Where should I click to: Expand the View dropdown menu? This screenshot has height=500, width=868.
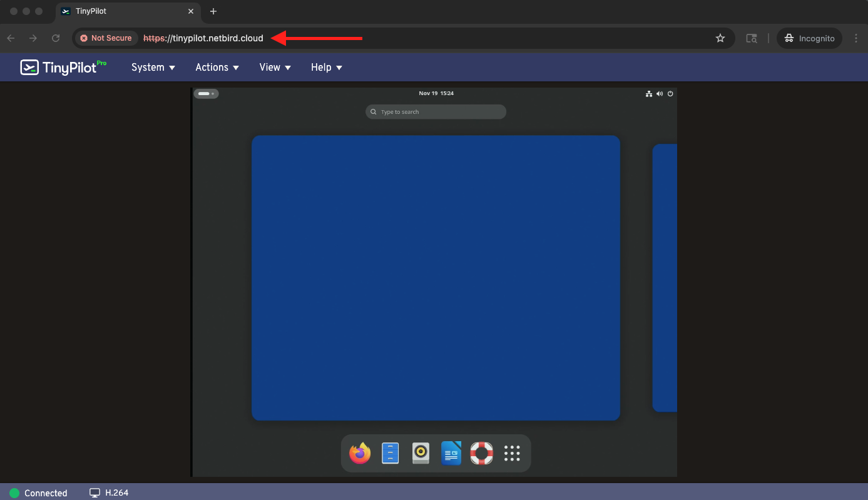tap(275, 68)
